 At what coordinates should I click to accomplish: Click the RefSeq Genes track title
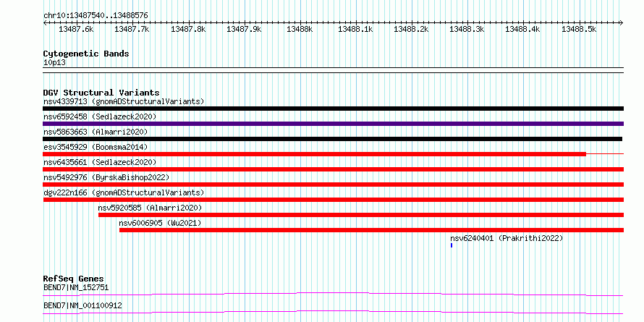[x=73, y=279]
